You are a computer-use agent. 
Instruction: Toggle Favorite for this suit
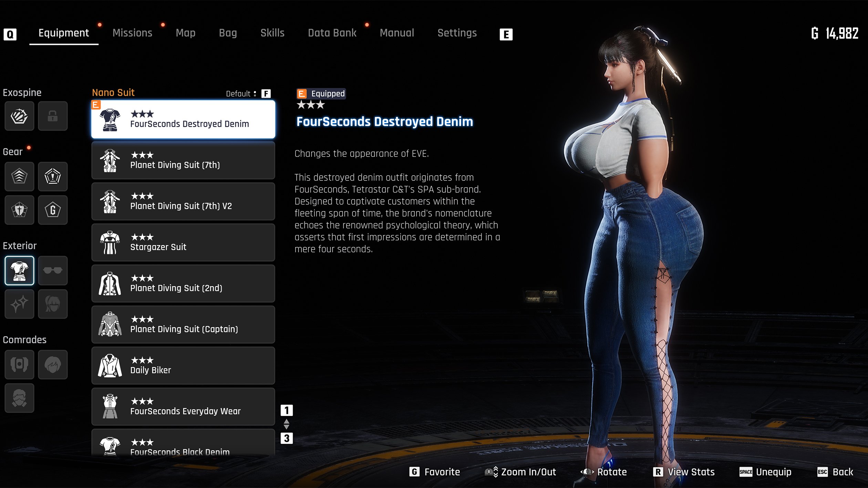pyautogui.click(x=435, y=472)
